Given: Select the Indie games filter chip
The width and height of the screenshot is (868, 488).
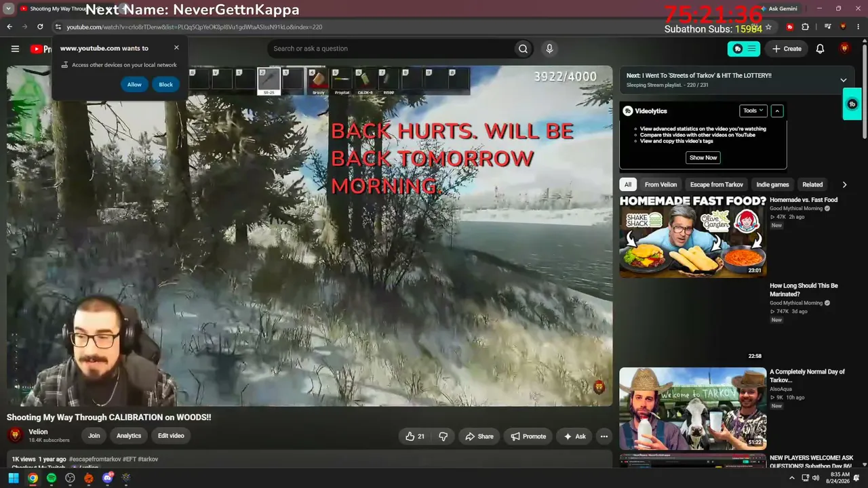Looking at the screenshot, I should point(772,184).
